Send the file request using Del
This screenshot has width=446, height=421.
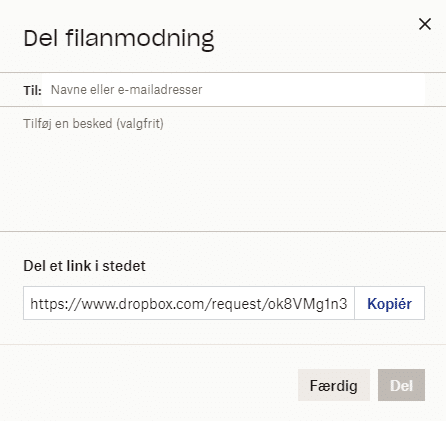click(401, 385)
